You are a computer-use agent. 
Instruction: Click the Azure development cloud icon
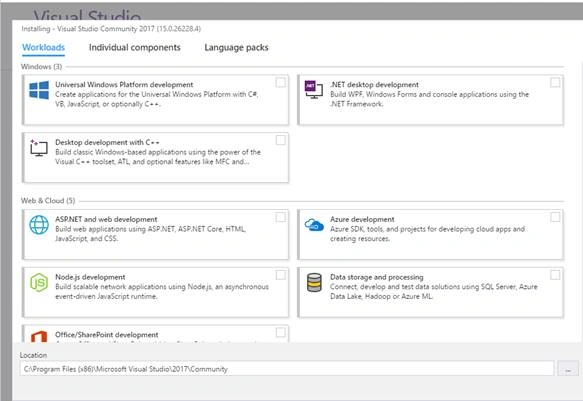coord(314,224)
